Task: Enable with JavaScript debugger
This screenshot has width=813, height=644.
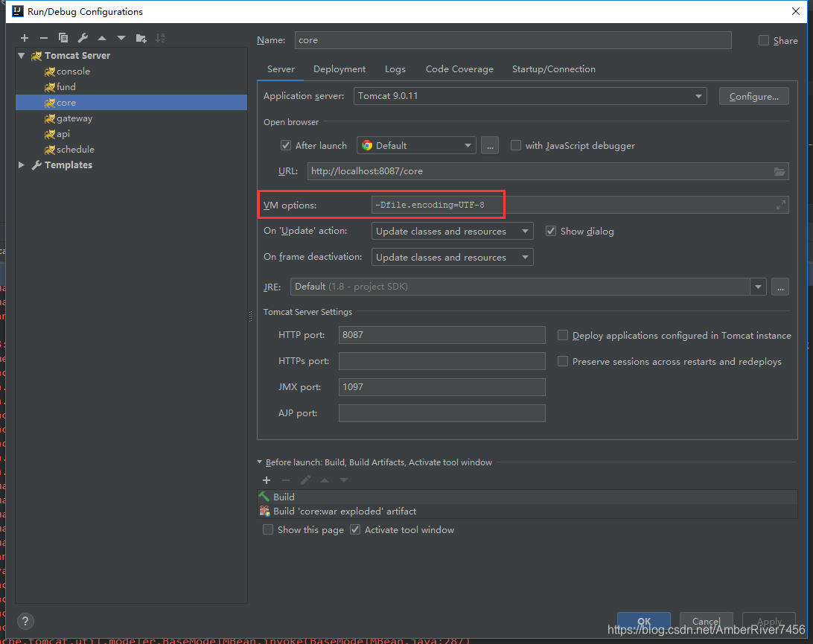Action: [x=516, y=146]
